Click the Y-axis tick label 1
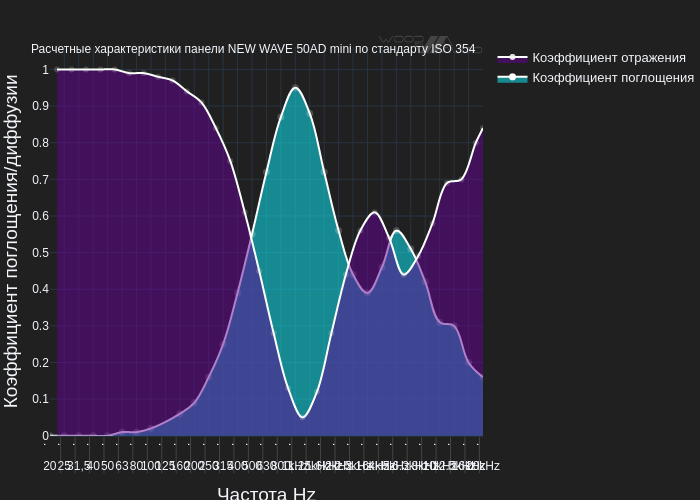700x500 pixels. (x=45, y=70)
